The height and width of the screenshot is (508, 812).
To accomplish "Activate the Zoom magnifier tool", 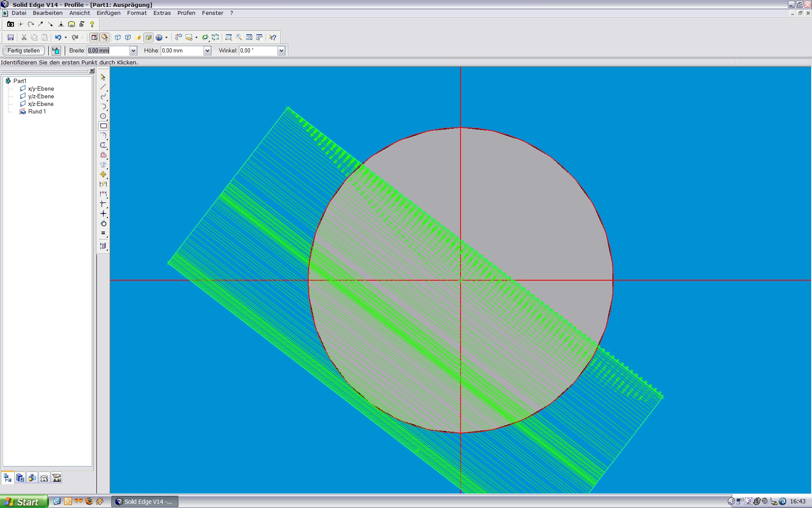I will click(239, 37).
